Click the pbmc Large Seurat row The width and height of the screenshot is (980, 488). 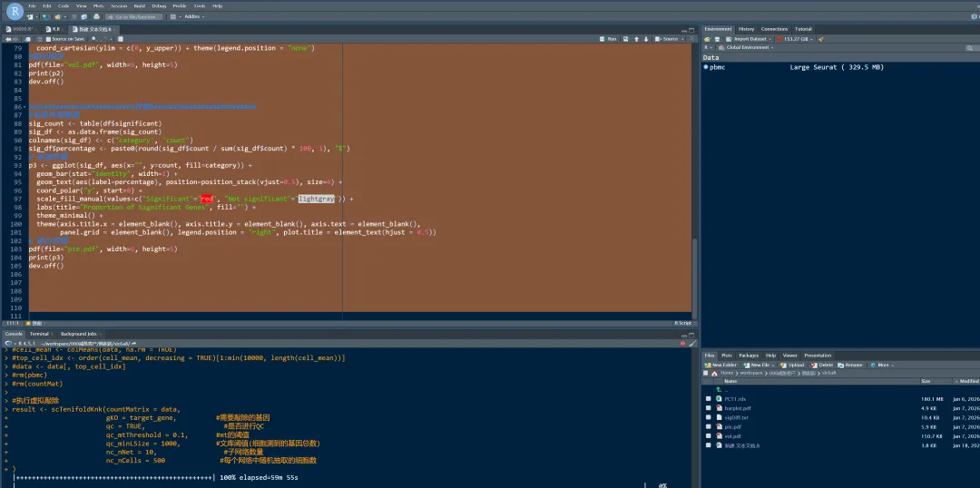pyautogui.click(x=838, y=67)
